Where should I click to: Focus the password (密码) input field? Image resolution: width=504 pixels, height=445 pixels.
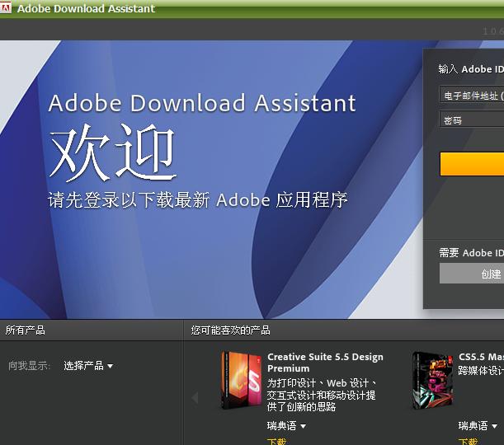pyautogui.click(x=472, y=119)
